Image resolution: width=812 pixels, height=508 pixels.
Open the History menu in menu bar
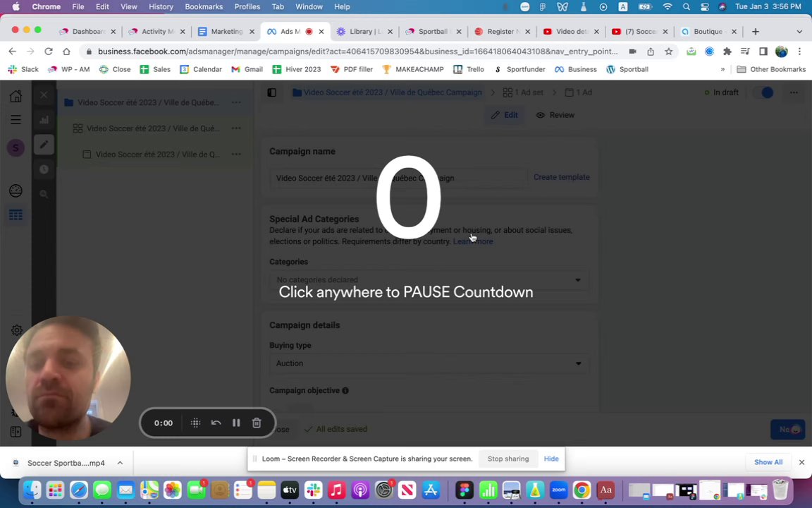(x=161, y=7)
